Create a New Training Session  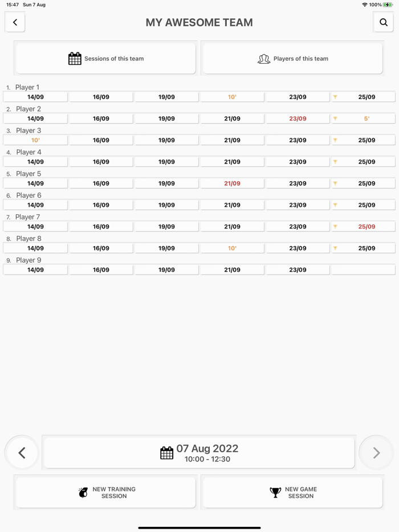(x=105, y=492)
